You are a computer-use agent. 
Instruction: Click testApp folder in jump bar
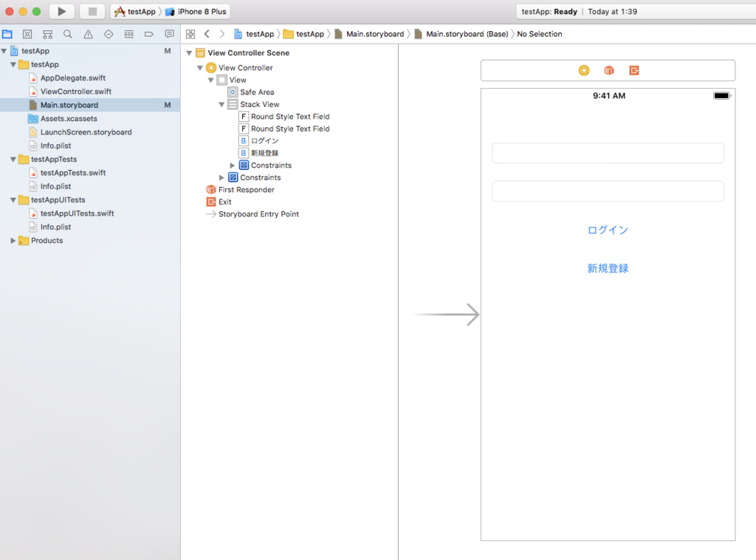click(303, 34)
